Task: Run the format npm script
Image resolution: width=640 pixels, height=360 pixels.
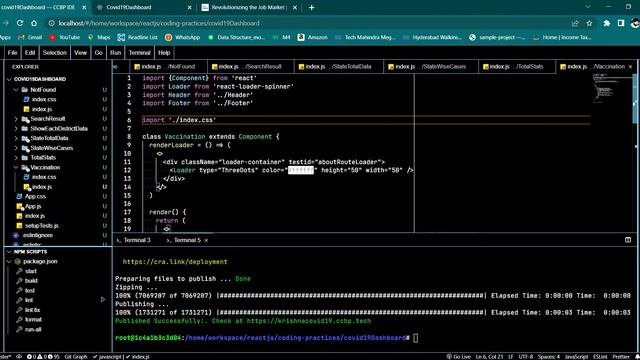Action: coord(33,320)
